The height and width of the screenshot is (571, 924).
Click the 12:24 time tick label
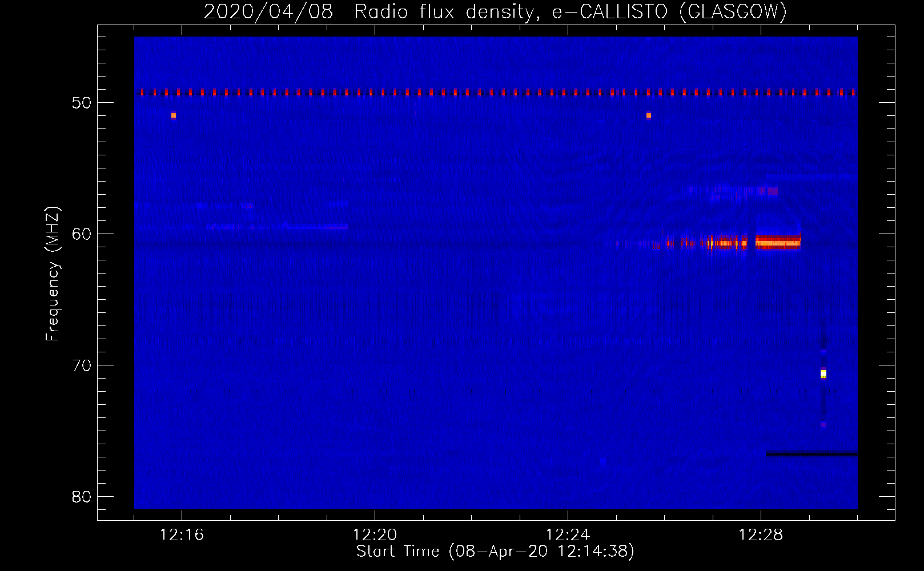(x=568, y=535)
